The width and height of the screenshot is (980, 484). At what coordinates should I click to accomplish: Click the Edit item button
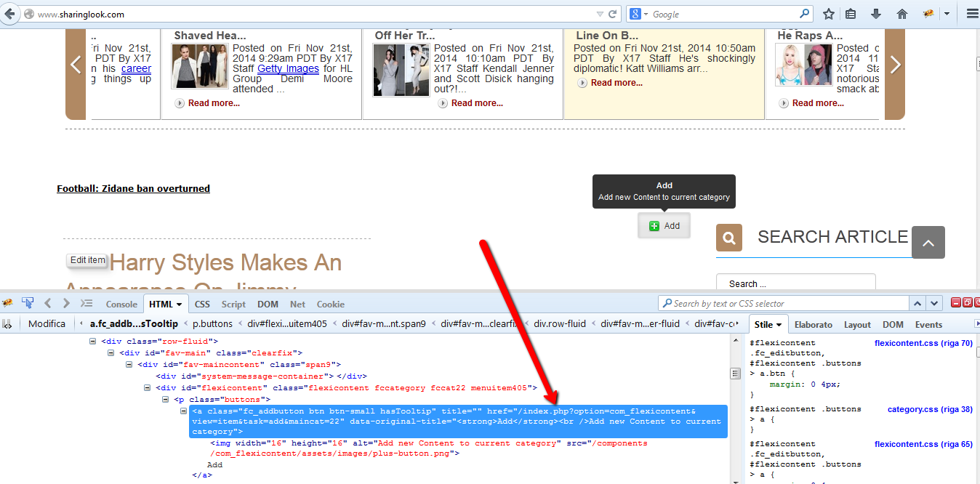87,260
